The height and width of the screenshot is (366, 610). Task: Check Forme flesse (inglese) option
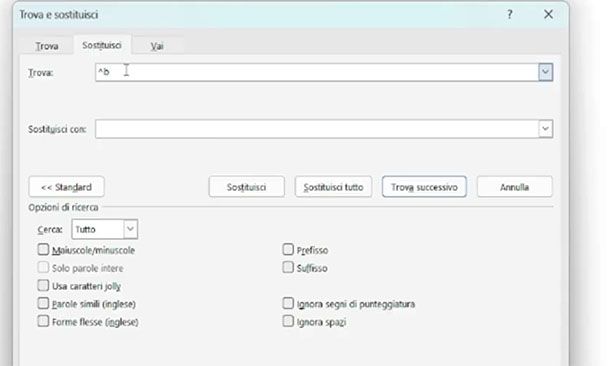[x=43, y=321]
